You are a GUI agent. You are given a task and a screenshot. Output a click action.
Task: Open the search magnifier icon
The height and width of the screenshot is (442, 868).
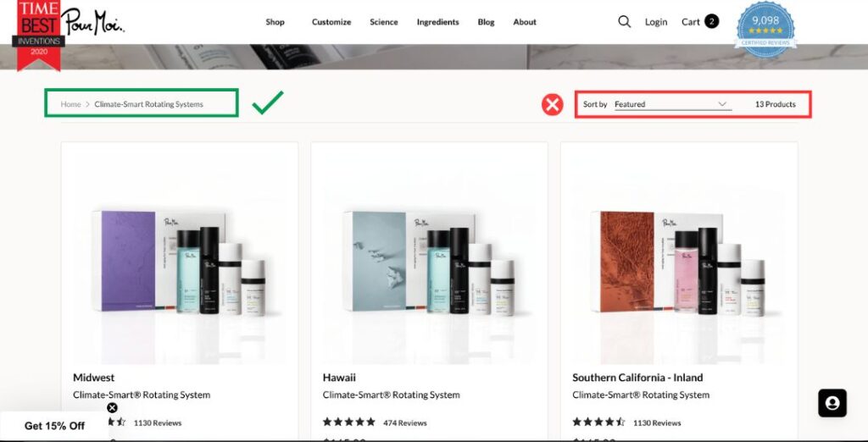pos(624,21)
